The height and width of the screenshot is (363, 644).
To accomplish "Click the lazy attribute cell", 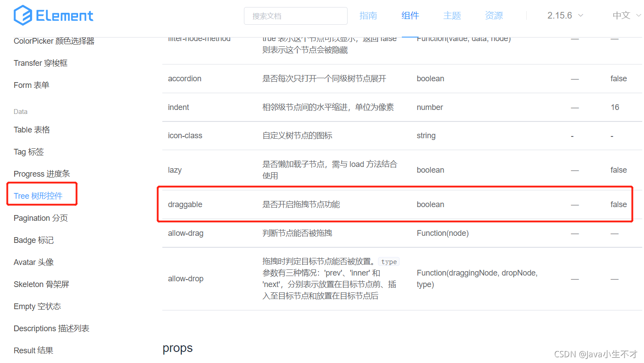I will [175, 170].
